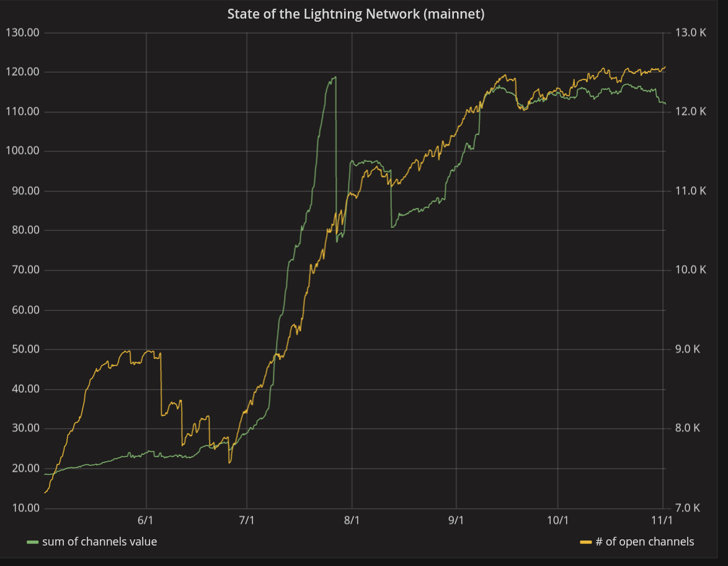Click the 100.00 left axis value

pos(22,151)
